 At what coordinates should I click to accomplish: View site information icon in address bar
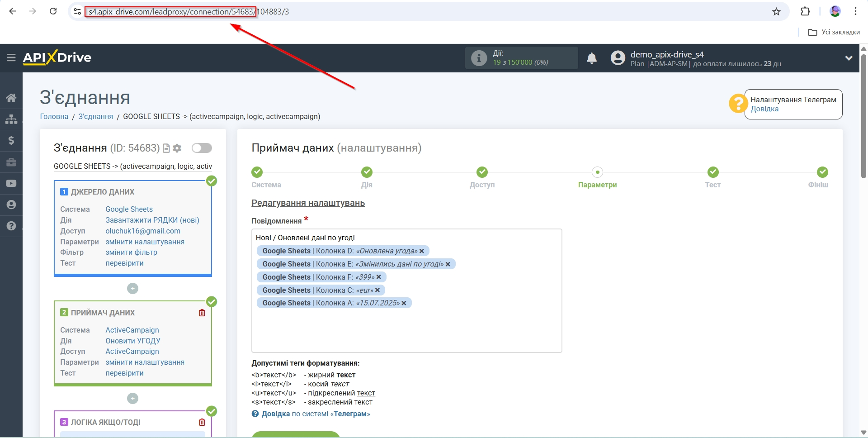tap(77, 12)
